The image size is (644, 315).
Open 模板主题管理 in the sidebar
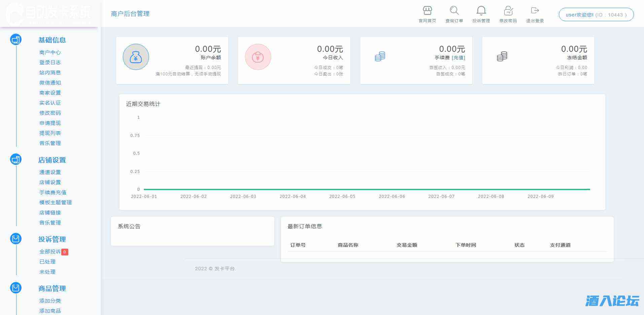[56, 203]
